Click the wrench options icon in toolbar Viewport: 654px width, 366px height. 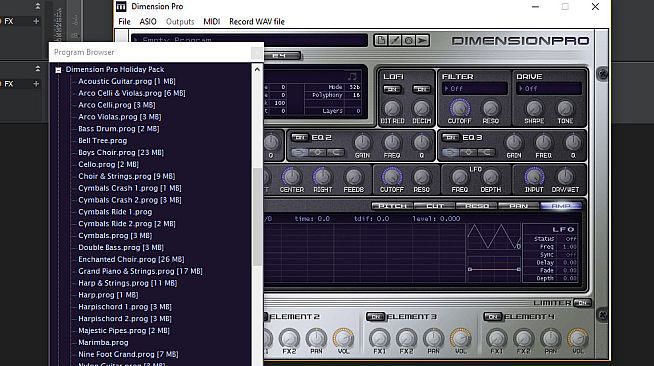tap(395, 40)
